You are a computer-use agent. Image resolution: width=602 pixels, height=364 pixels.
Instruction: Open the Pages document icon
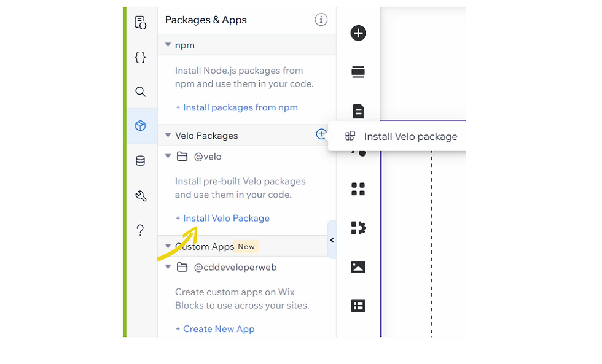coord(358,111)
